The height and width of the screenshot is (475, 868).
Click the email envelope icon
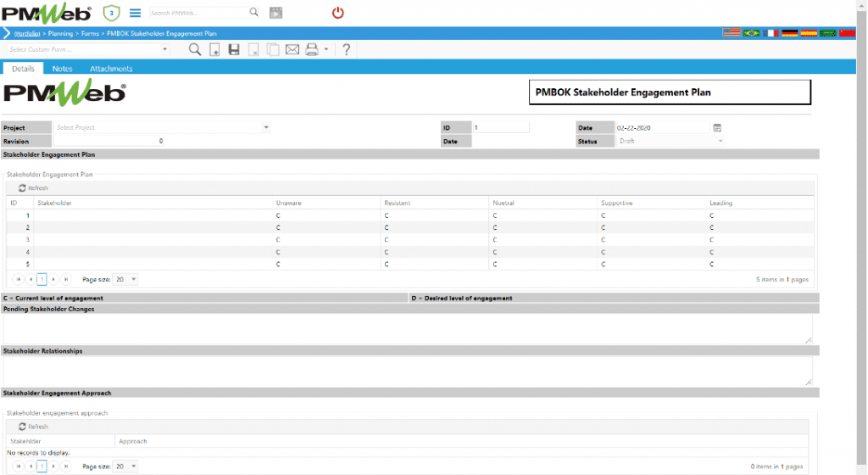pos(292,50)
